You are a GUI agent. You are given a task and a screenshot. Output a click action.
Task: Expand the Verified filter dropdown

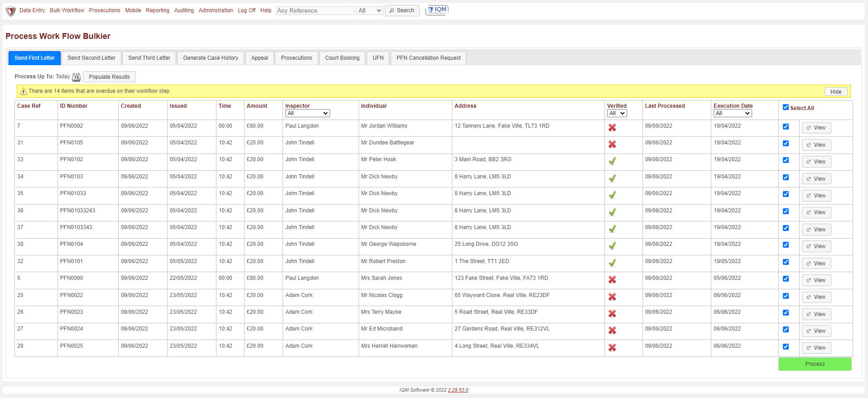[617, 113]
